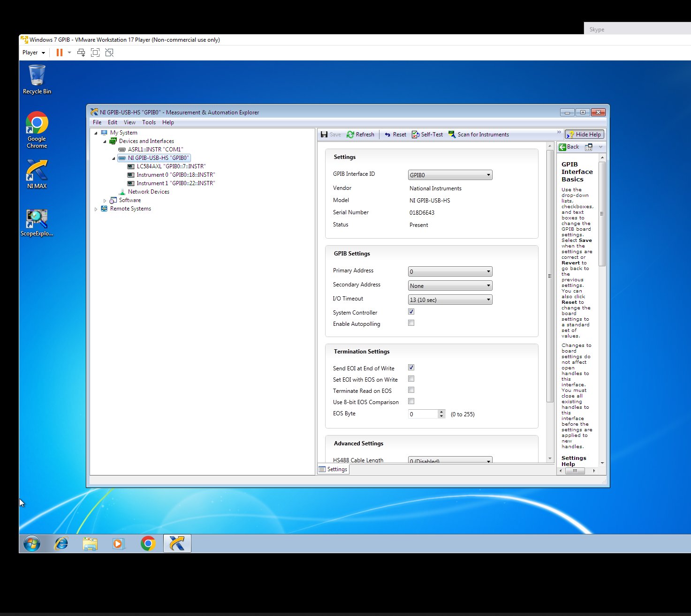Image resolution: width=691 pixels, height=616 pixels.
Task: Toggle VMware Unity mode icon
Action: [x=109, y=53]
